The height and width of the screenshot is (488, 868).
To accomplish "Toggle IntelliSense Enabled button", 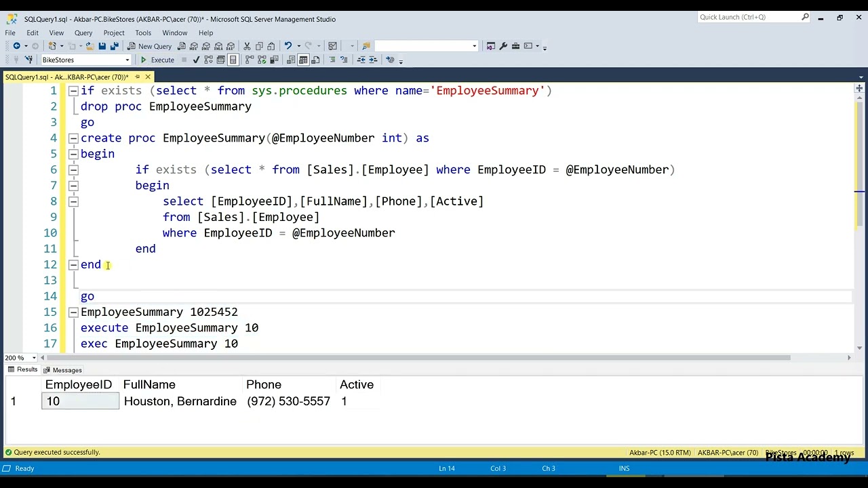I will (233, 60).
